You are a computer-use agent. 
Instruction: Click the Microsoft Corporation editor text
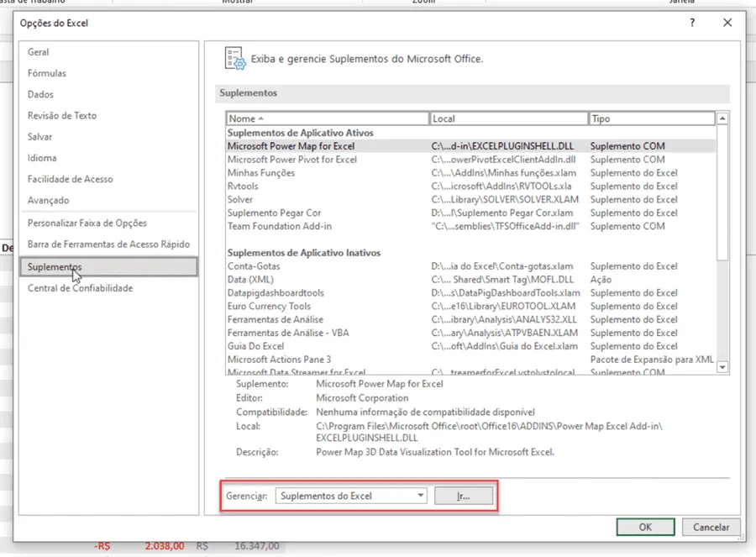pyautogui.click(x=362, y=398)
